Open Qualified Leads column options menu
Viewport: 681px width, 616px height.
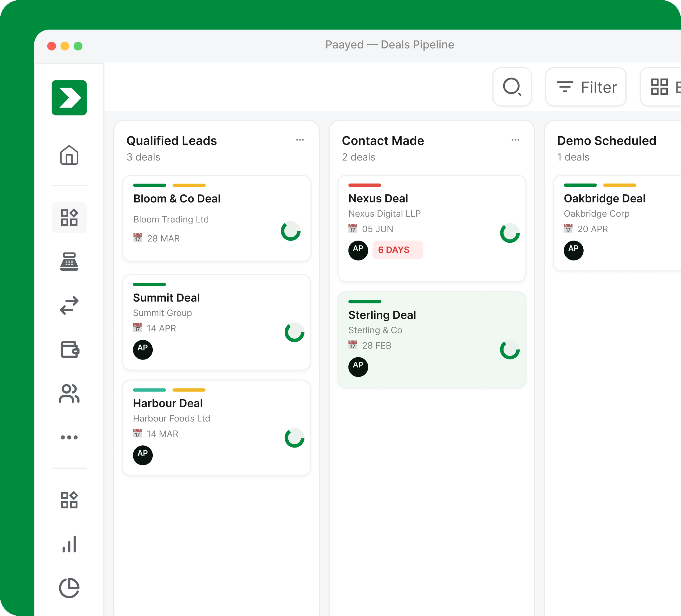click(300, 140)
